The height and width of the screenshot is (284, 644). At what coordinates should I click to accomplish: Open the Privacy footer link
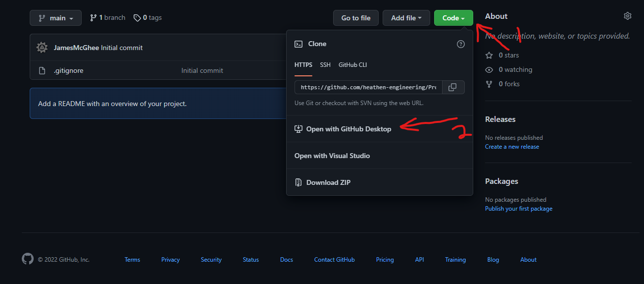click(170, 260)
